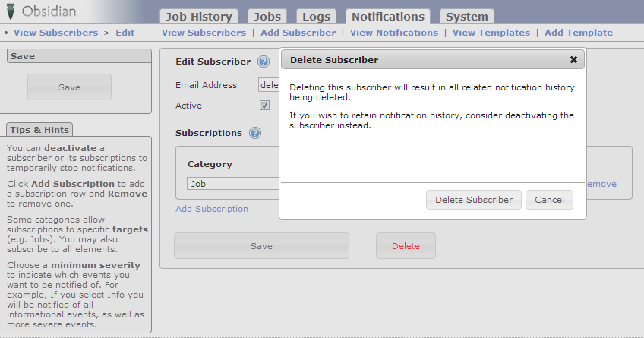Click into the Email Address field
644x338 pixels.
point(270,85)
